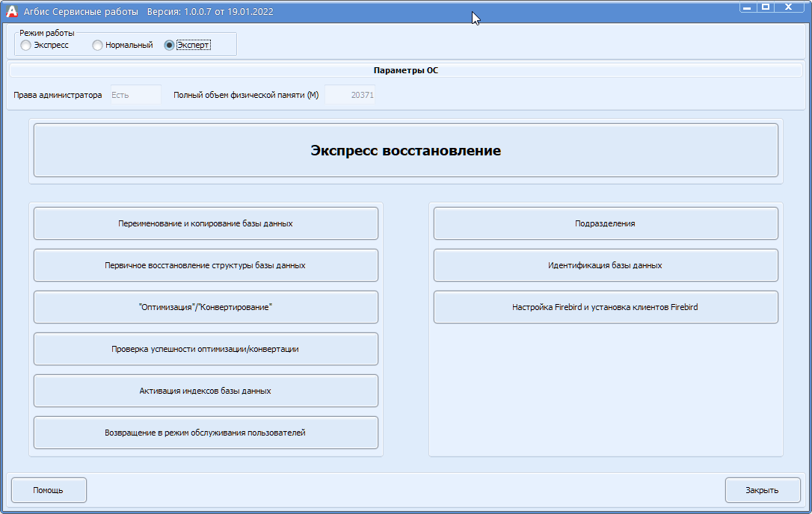Click Возвращение в режим обслуживания пользователей

click(x=206, y=432)
